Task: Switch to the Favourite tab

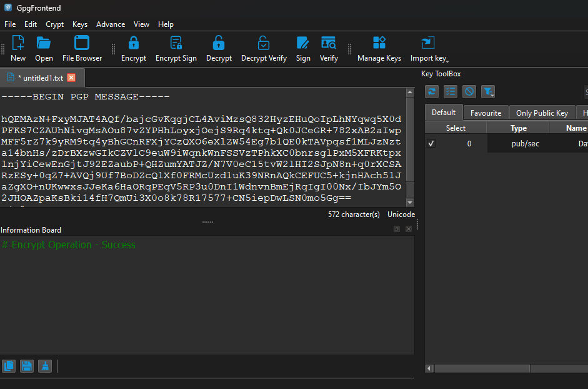Action: [x=486, y=113]
